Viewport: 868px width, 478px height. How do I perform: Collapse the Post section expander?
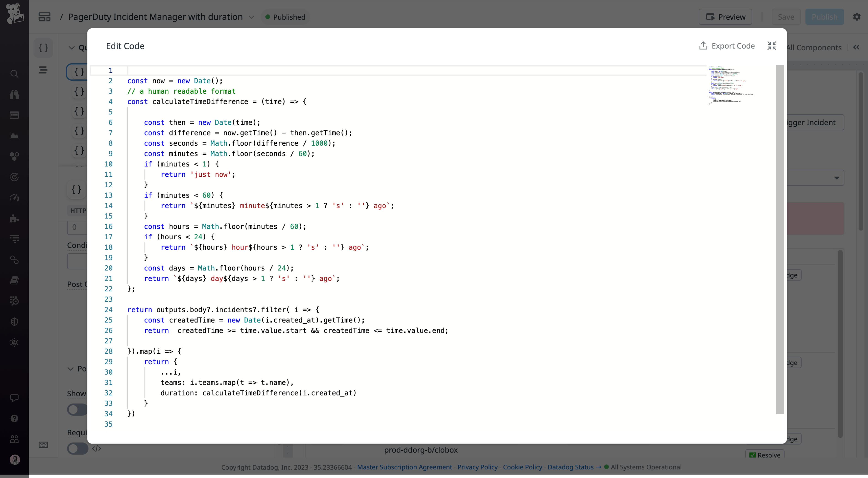[71, 369]
